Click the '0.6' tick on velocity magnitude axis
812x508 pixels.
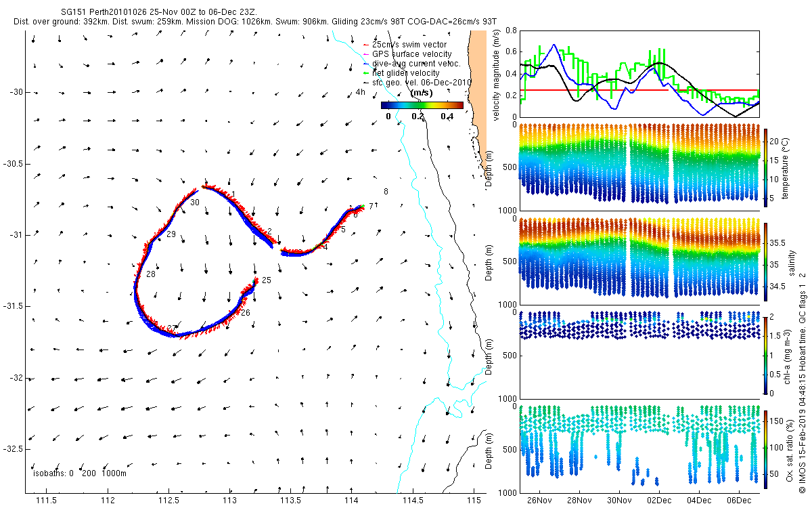tap(510, 51)
